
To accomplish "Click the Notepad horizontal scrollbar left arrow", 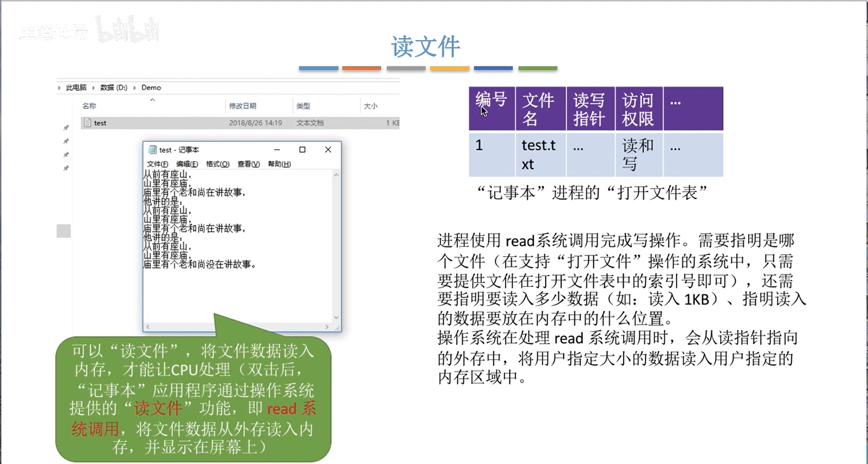I will click(148, 327).
